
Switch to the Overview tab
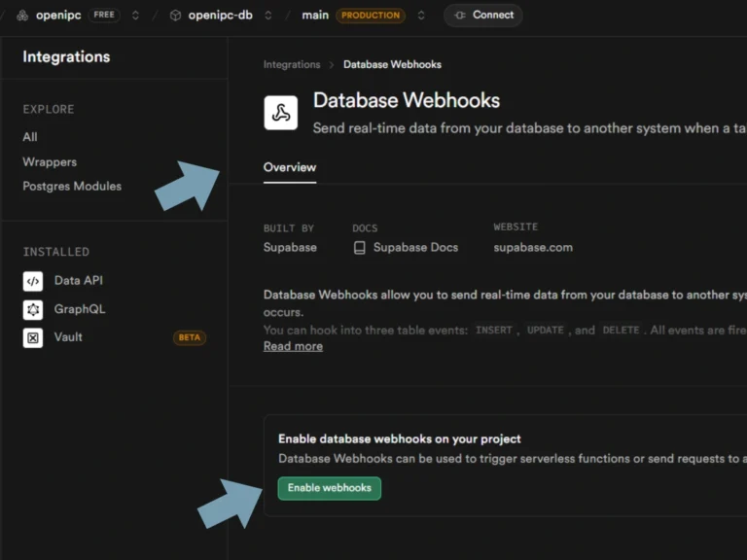tap(290, 167)
